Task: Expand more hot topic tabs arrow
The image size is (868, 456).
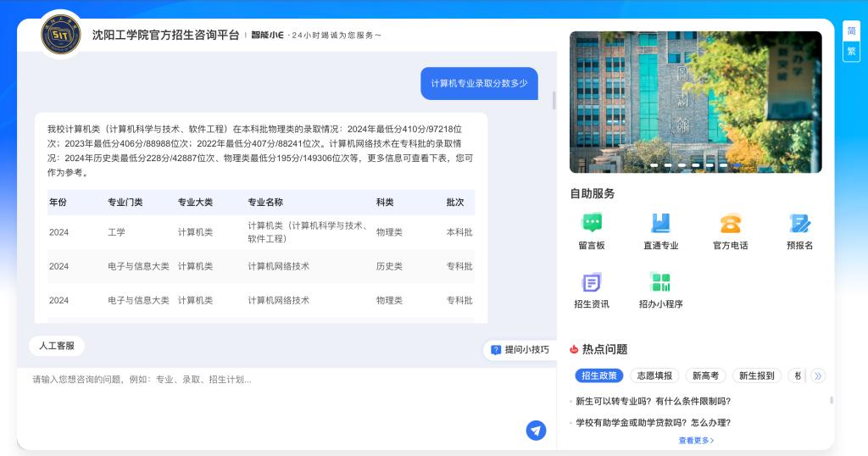Action: [x=818, y=375]
